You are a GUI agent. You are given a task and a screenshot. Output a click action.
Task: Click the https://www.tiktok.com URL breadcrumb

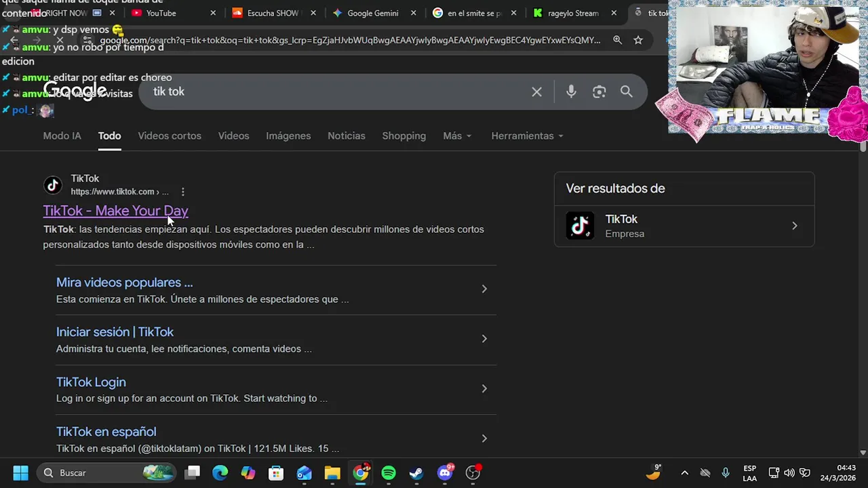click(x=119, y=192)
